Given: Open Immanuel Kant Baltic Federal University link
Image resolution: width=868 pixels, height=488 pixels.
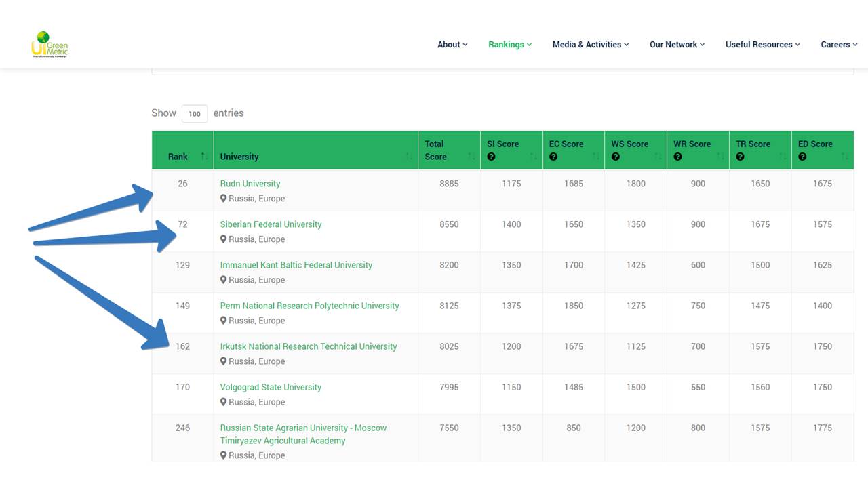Looking at the screenshot, I should [x=296, y=265].
